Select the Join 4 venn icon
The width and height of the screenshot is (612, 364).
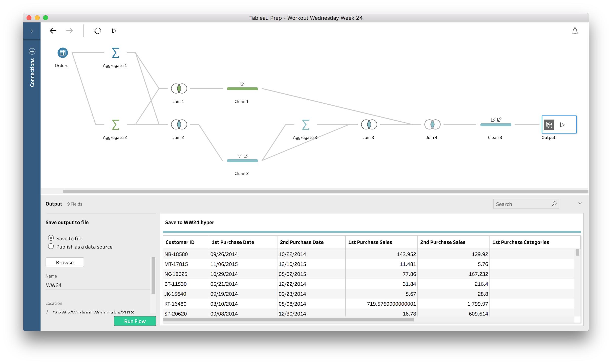click(x=432, y=125)
